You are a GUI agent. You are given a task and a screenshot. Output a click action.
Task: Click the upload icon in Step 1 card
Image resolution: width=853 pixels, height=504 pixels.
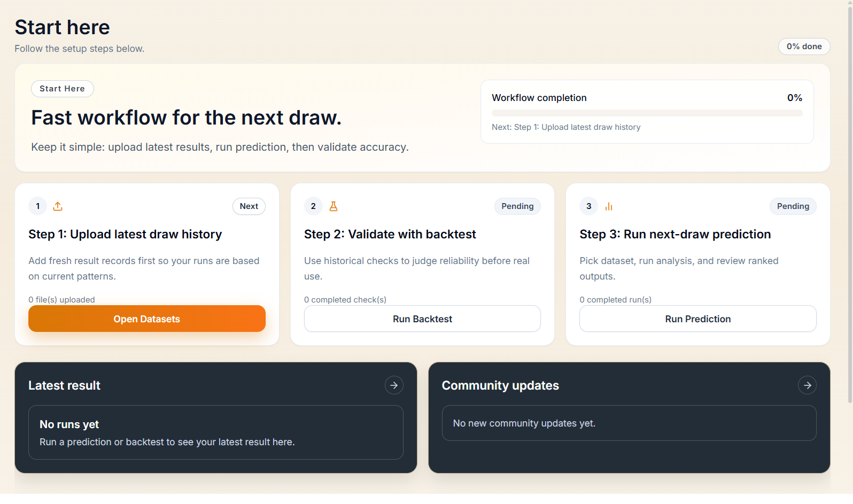click(x=58, y=206)
